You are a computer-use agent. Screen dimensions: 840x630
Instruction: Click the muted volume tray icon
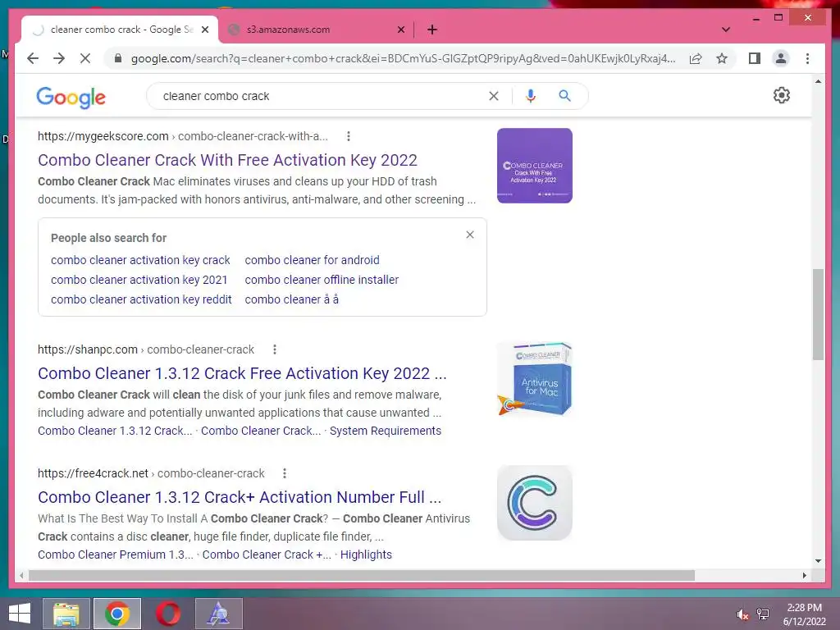[742, 614]
